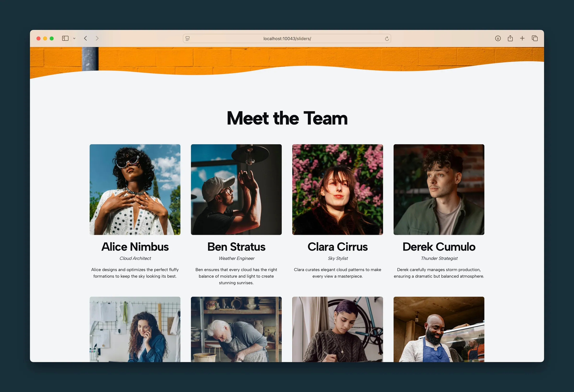Close the window with the red button

pyautogui.click(x=39, y=38)
